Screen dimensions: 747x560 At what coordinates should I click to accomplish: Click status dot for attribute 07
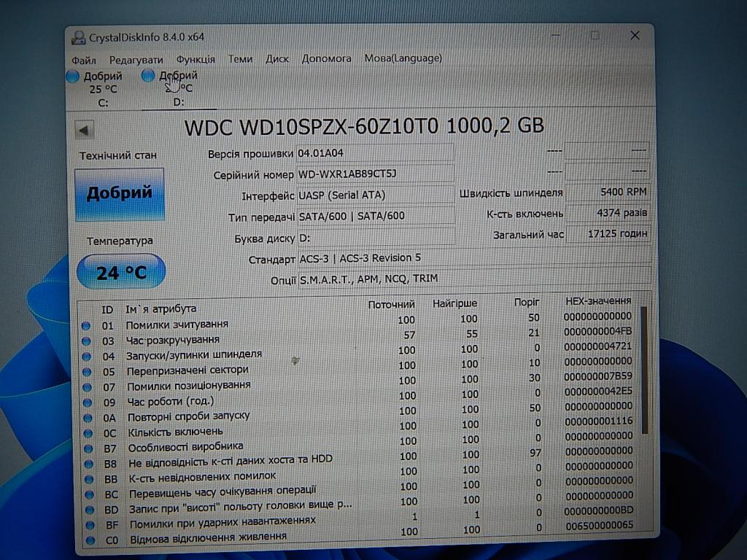[x=88, y=387]
